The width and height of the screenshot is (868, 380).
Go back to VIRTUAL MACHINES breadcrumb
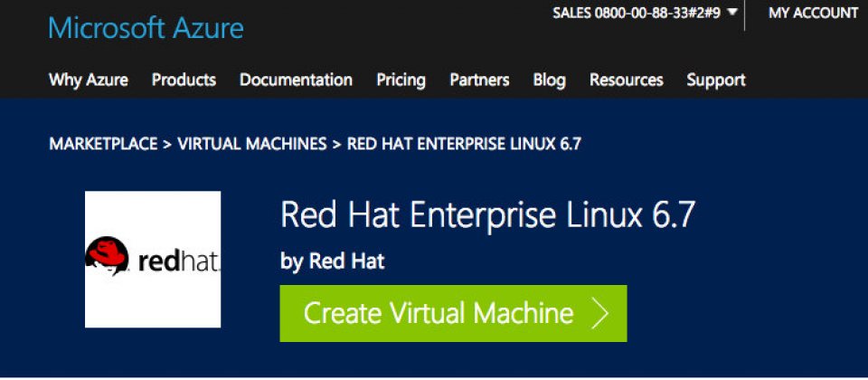pos(252,144)
